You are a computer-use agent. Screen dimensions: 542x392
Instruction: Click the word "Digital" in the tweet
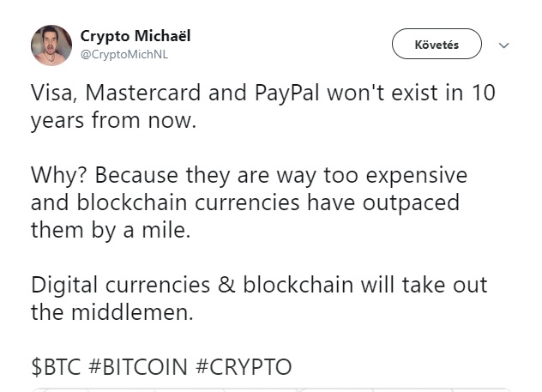tap(64, 286)
